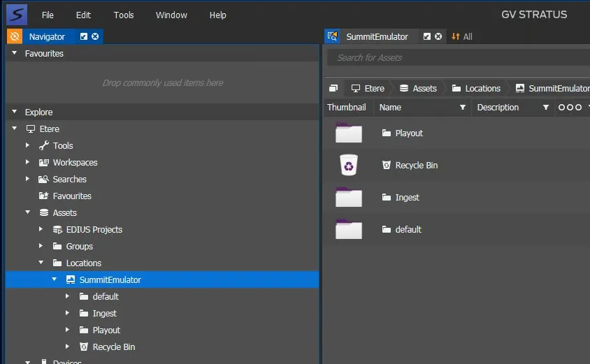This screenshot has height=364, width=590.
Task: Click the Recycle Bin thumbnail icon
Action: (x=348, y=166)
